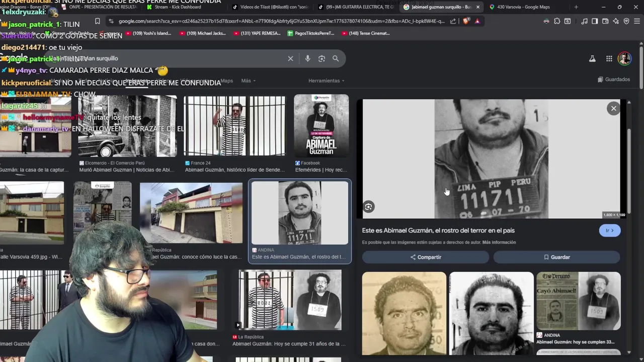Viewport: 644px width, 362px height.
Task: Click the Ir visit page button
Action: tap(610, 230)
